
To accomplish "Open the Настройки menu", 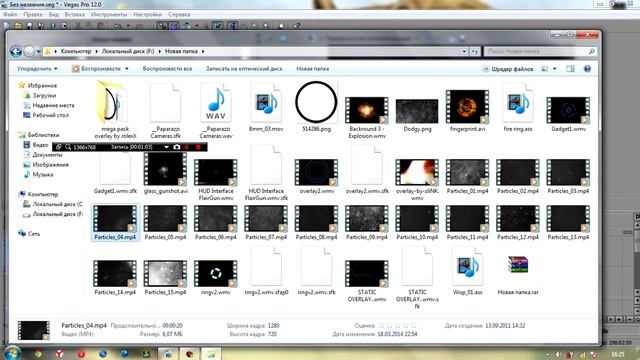I will (147, 14).
